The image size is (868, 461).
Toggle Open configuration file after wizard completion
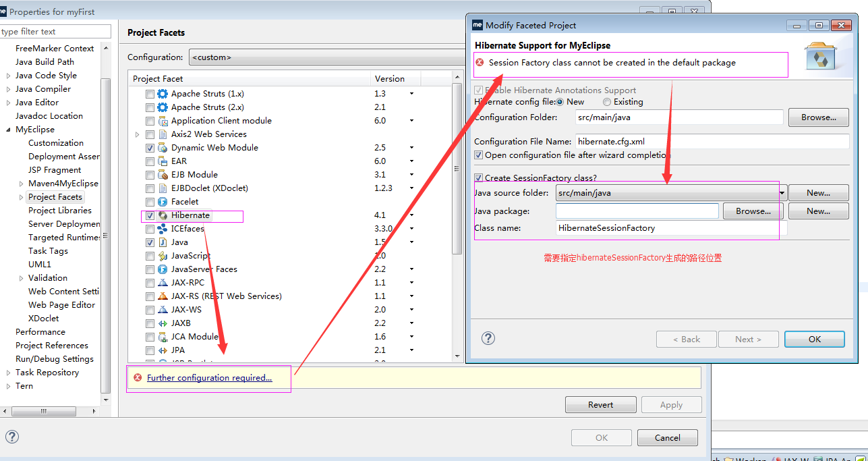[x=479, y=155]
